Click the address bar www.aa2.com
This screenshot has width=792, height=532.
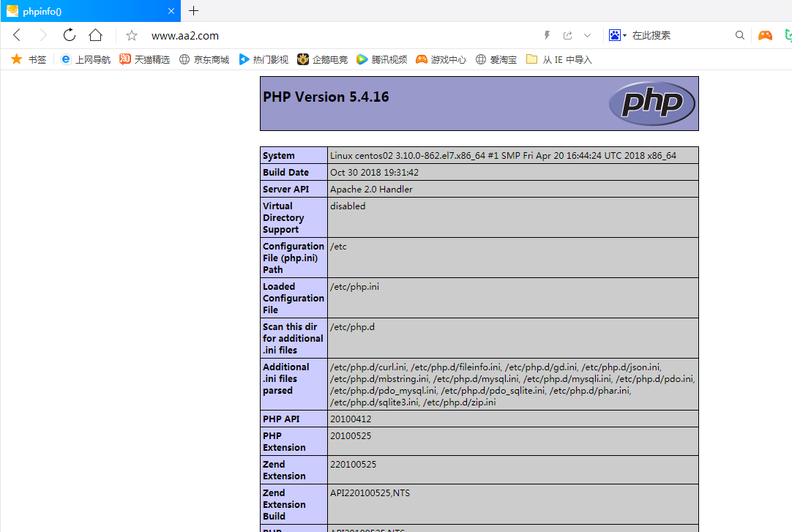click(185, 36)
